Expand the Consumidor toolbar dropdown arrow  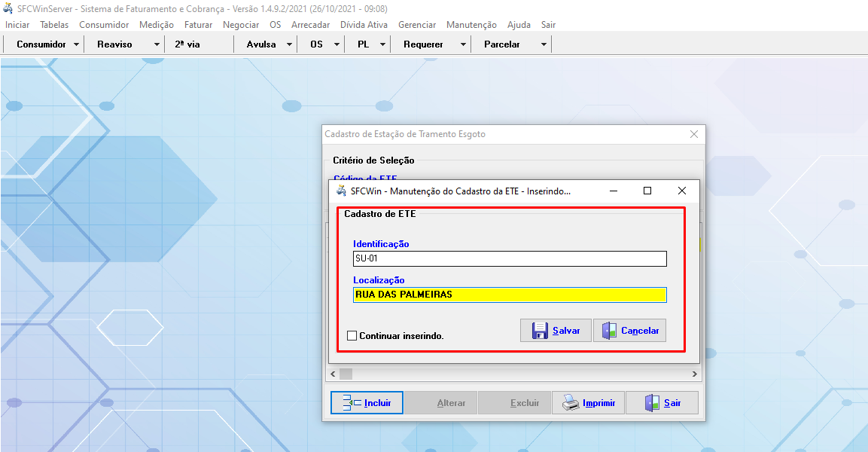click(77, 44)
